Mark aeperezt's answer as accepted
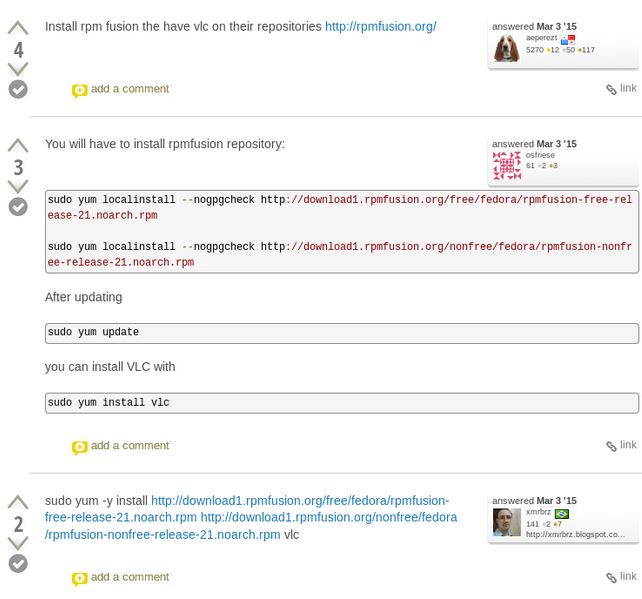This screenshot has width=642, height=599. click(x=18, y=89)
